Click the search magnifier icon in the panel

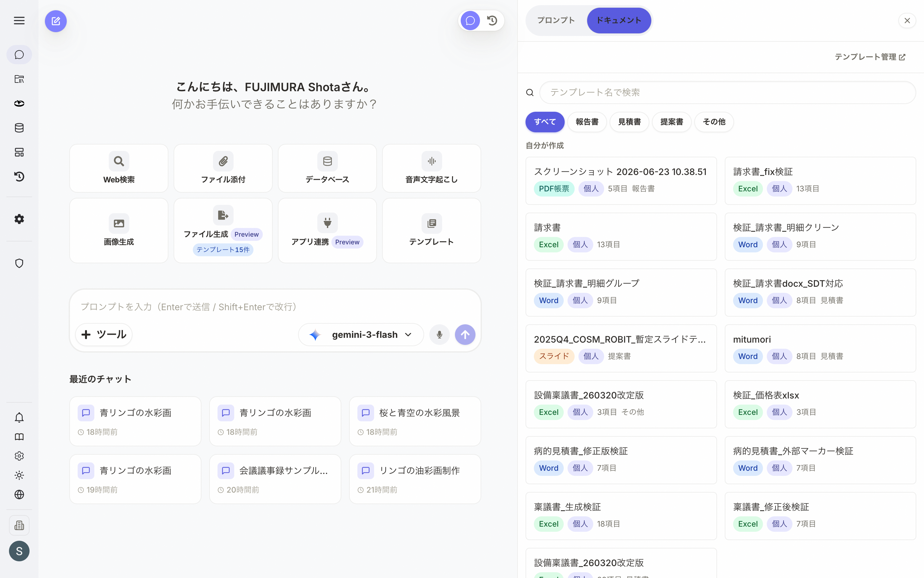tap(530, 92)
